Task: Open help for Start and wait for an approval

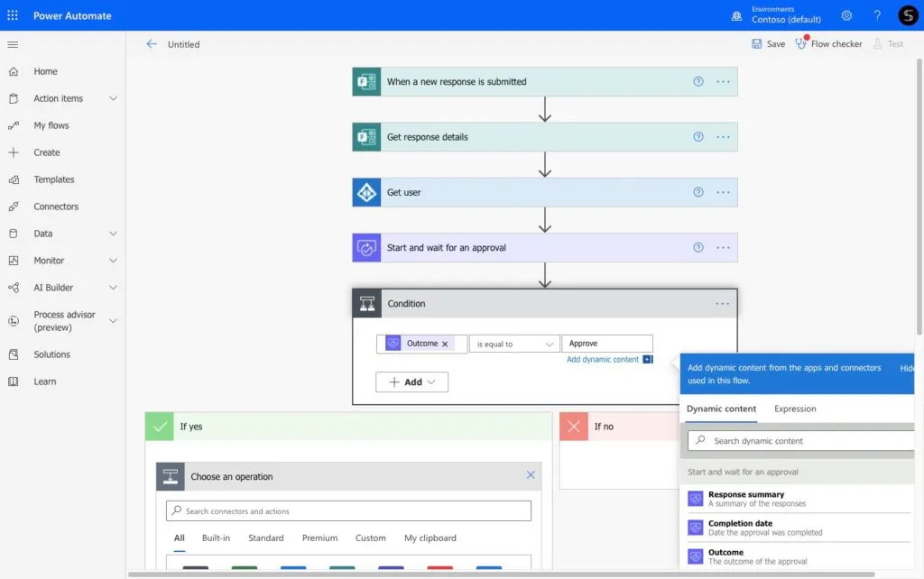Action: [x=698, y=248]
